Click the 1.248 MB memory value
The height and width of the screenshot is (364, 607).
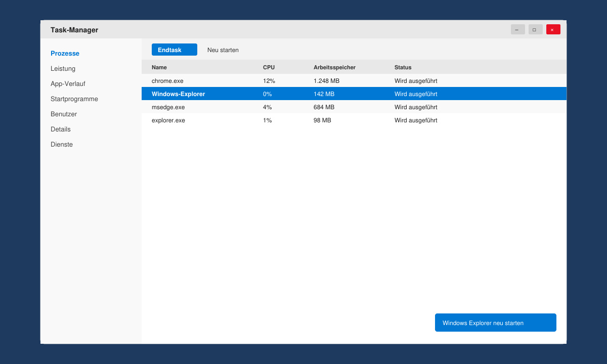click(x=326, y=81)
